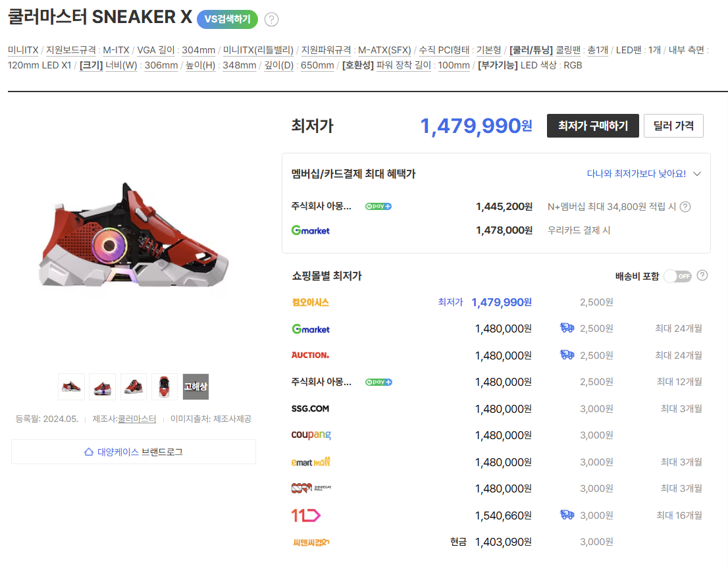This screenshot has width=728, height=580.
Task: Click the AUCTION logo in the price list
Action: tap(310, 355)
